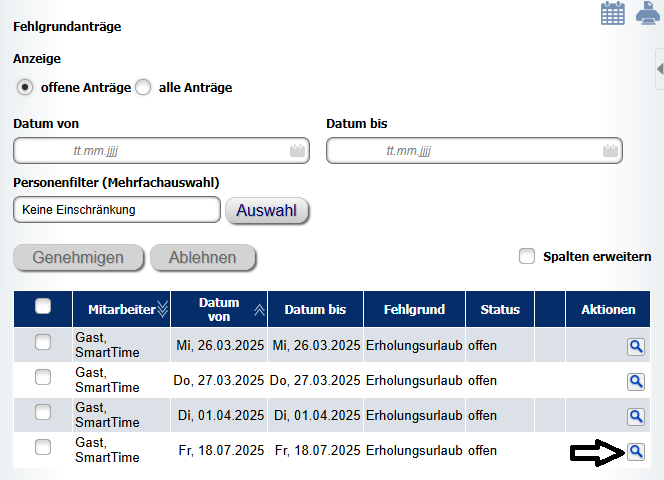This screenshot has height=480, width=664.
Task: Open date picker in Datum bis field
Action: (610, 150)
